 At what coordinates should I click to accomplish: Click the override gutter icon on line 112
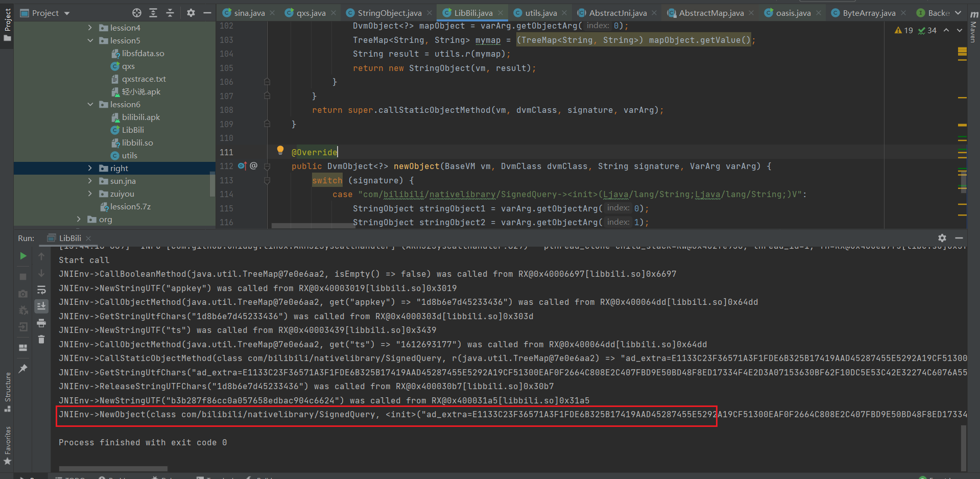click(243, 166)
